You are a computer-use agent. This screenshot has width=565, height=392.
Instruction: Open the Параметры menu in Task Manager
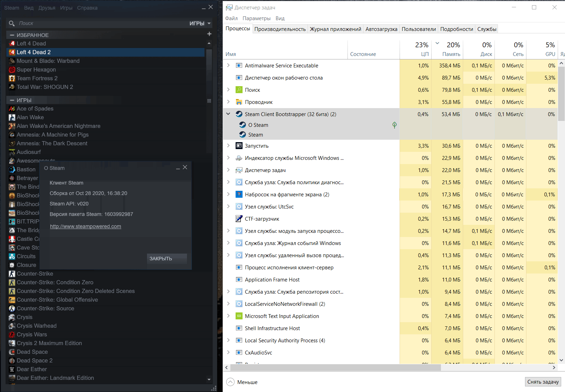(x=256, y=18)
